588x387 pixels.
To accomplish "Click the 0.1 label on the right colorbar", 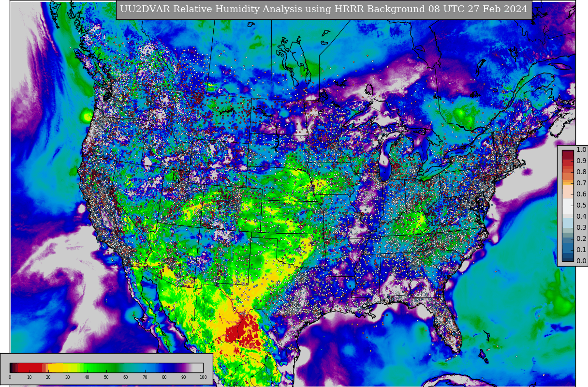I will (581, 250).
